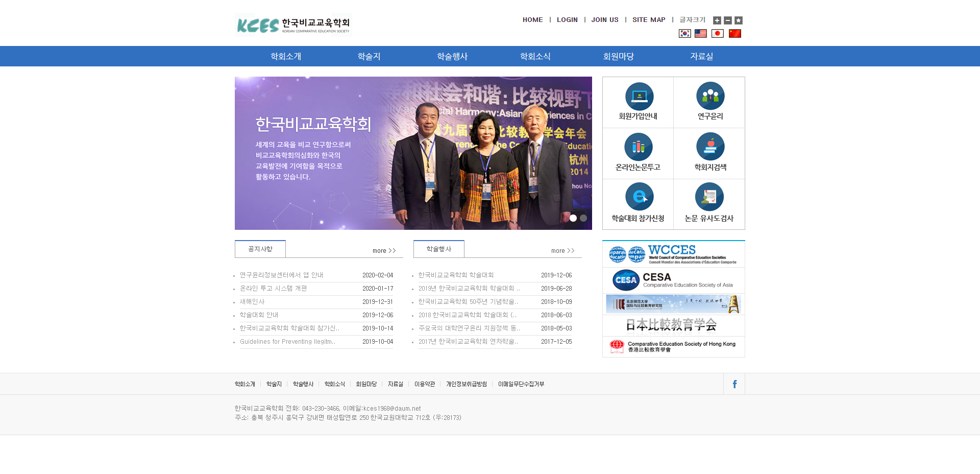980x474 pixels.
Task: Select Japanese flag language icon
Action: (x=718, y=34)
